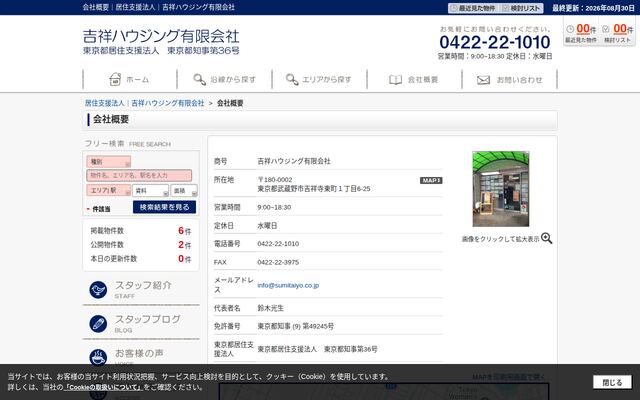This screenshot has height=400, width=640.
Task: Click the enlarge magnifier icon under the photo
Action: click(x=546, y=238)
